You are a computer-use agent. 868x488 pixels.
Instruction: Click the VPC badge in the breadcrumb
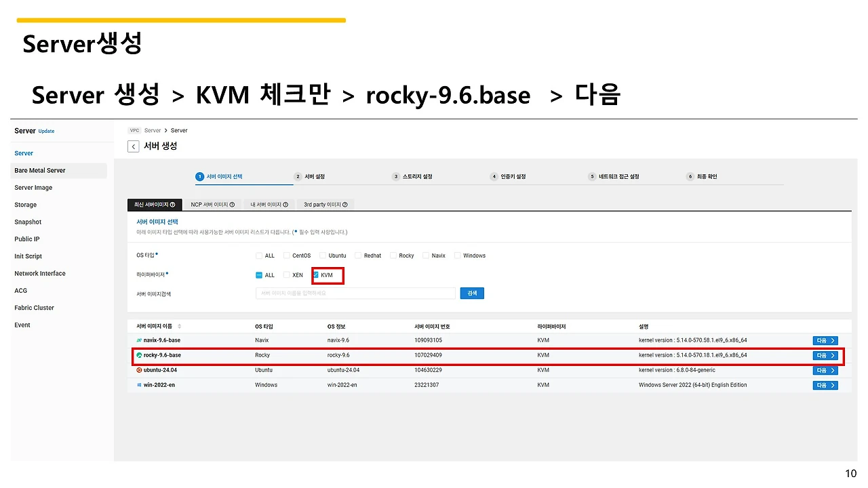134,130
